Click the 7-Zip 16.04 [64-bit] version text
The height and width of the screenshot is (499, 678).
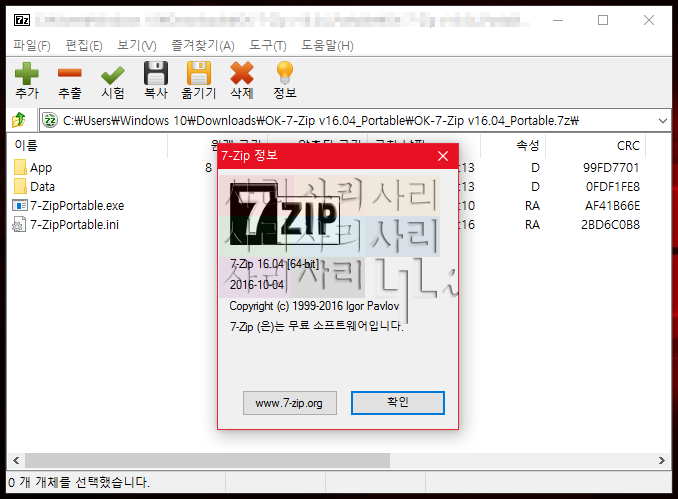point(274,264)
